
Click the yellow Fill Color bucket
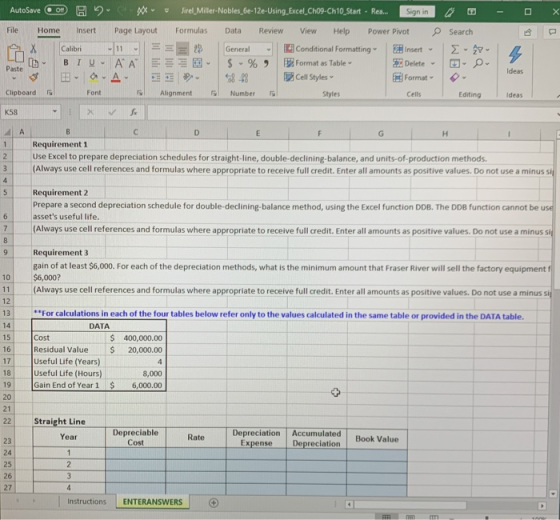[94, 77]
